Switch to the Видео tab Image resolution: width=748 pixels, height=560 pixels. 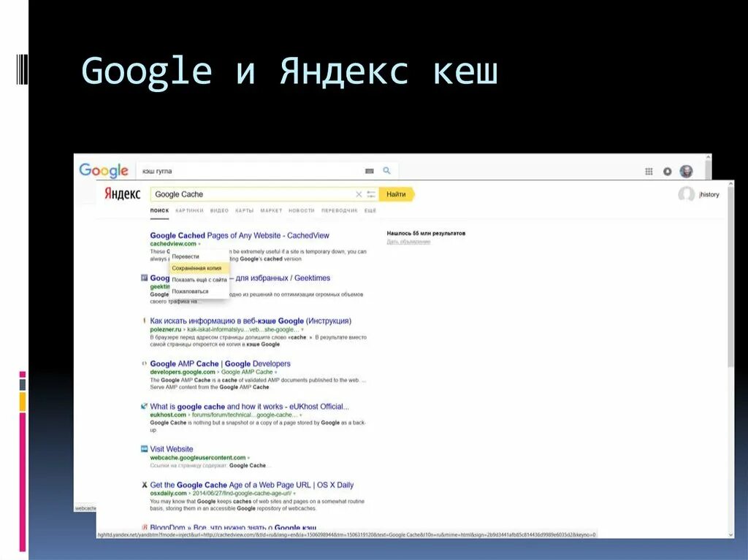click(x=219, y=210)
